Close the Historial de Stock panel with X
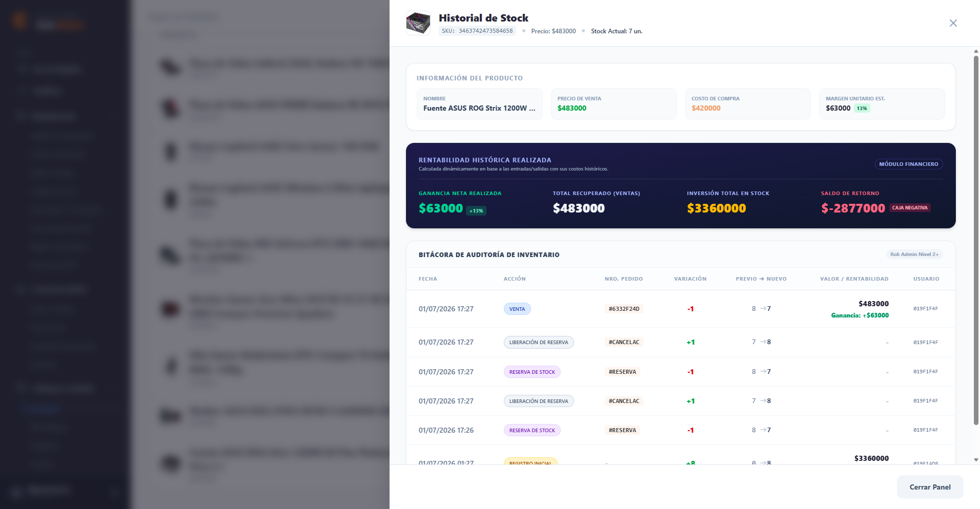 (953, 23)
